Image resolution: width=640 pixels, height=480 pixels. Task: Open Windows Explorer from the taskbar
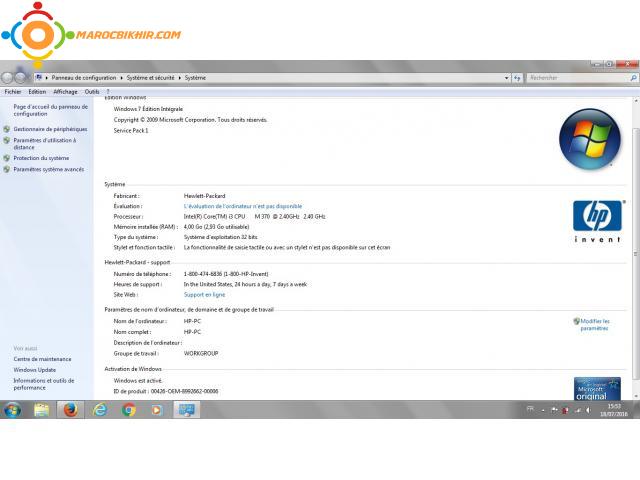pyautogui.click(x=42, y=409)
